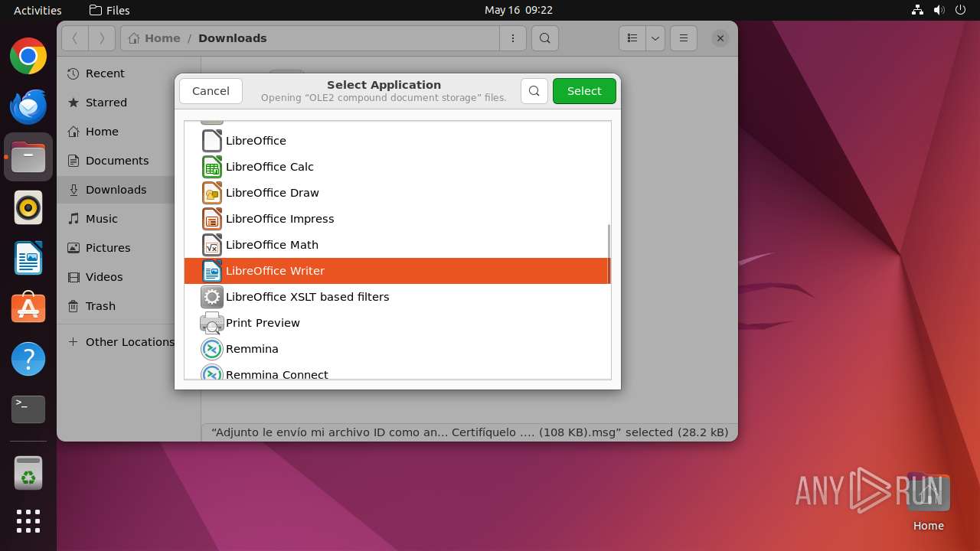Expand the view options dropdown arrow

655,38
